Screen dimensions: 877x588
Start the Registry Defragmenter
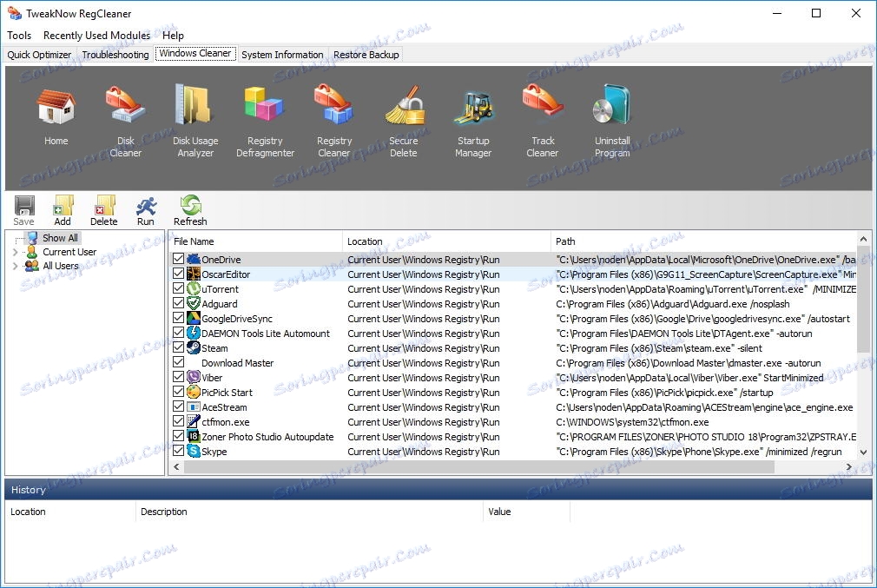click(x=265, y=122)
